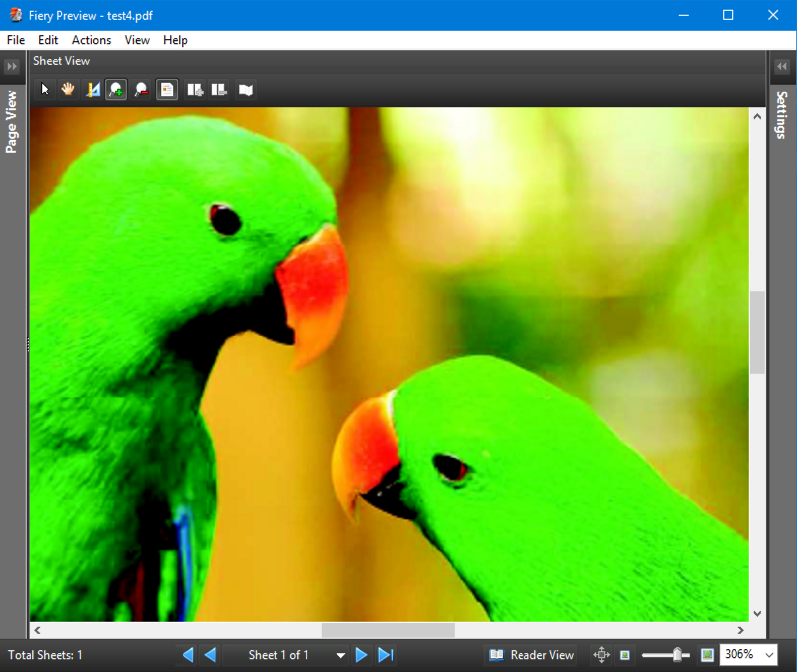Click the add sheet toolbar icon
The height and width of the screenshot is (672, 797).
tap(195, 90)
